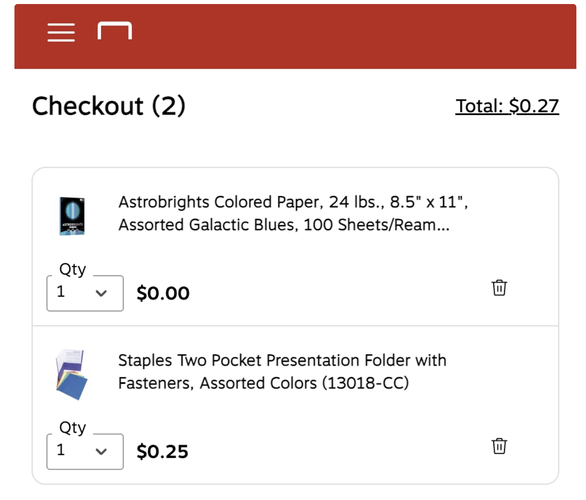Open Staples Two Pocket Presentation Folder title

pos(282,372)
